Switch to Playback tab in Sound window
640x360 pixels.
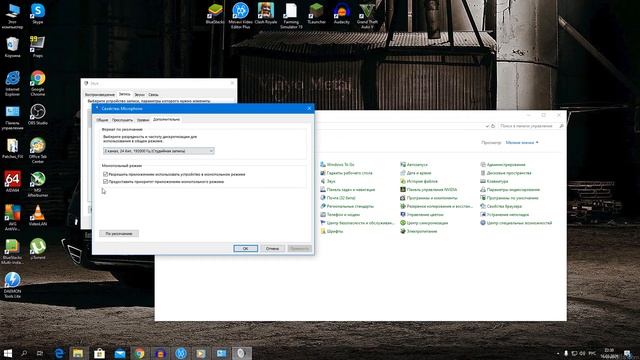pos(100,95)
